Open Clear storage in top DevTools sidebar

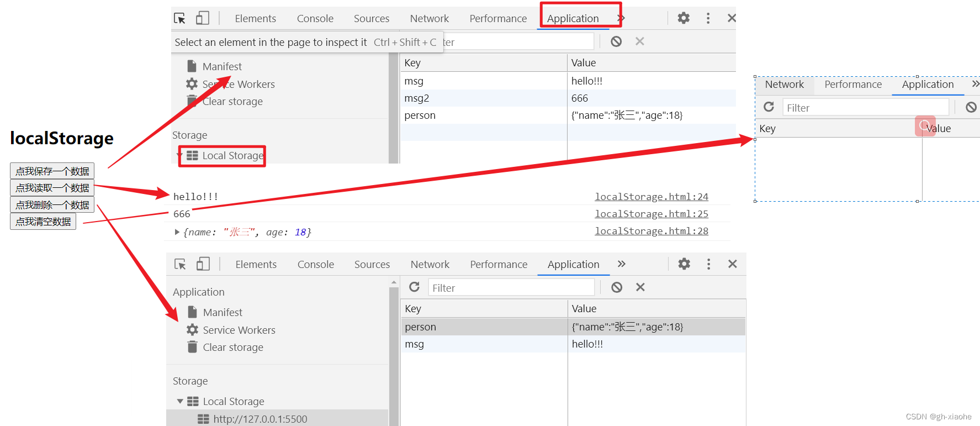232,101
